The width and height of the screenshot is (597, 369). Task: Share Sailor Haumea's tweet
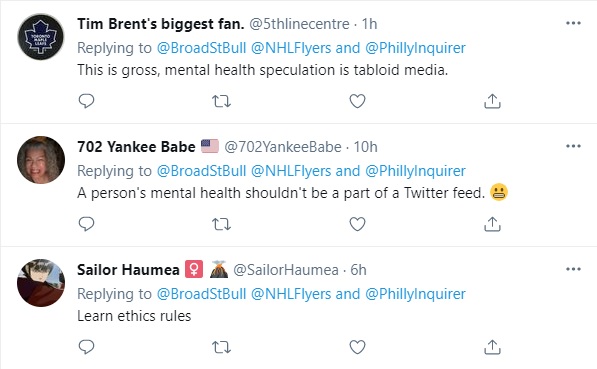point(492,347)
